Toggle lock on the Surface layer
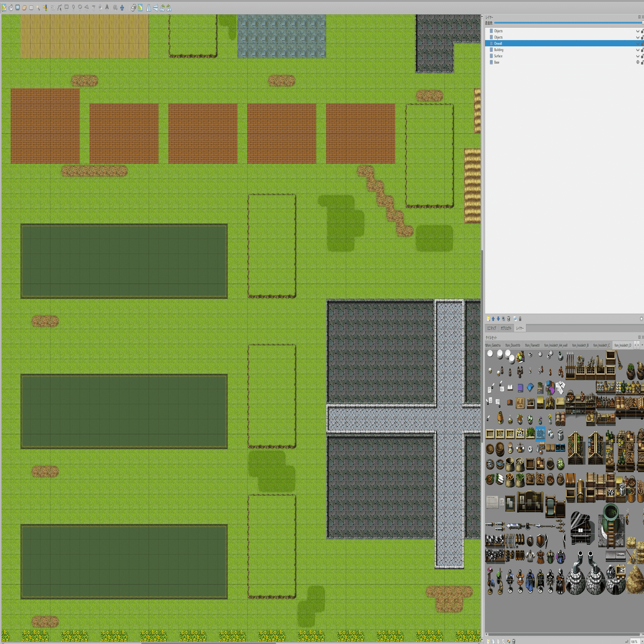 (x=642, y=56)
